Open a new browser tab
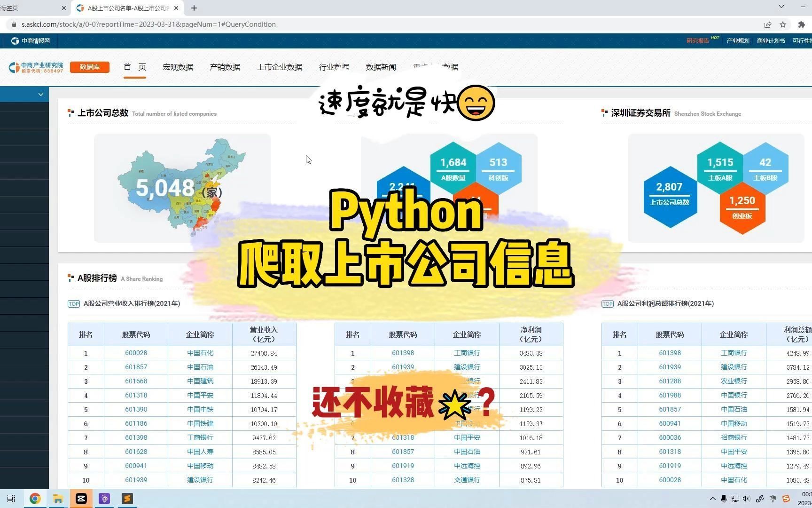Image resolution: width=812 pixels, height=508 pixels. (194, 8)
